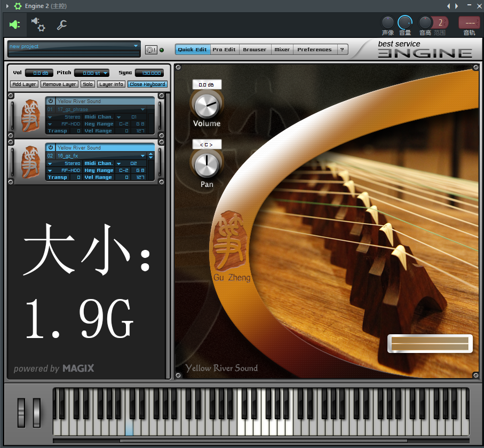Viewport: 484px width, 448px height.
Task: Click the 0.0 dB volume readout
Action: [x=207, y=85]
